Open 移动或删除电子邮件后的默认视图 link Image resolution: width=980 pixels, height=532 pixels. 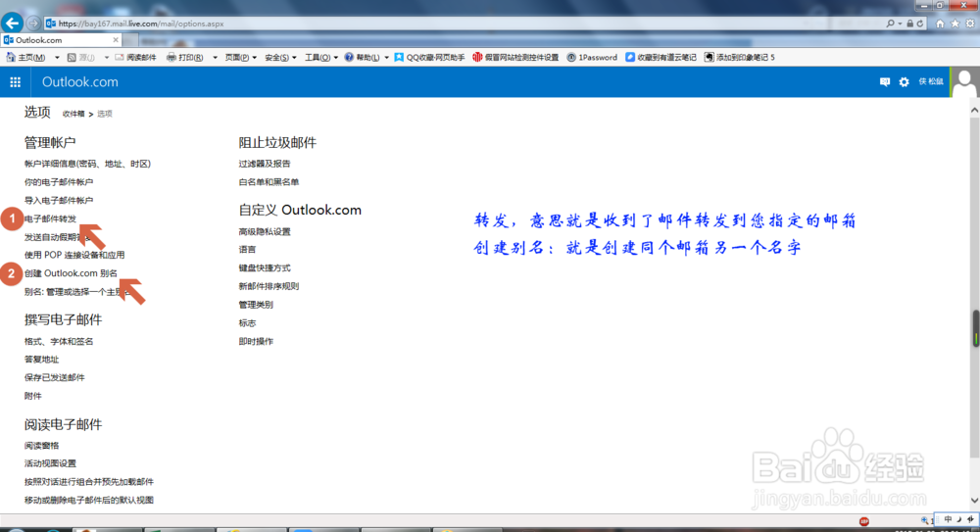[89, 500]
